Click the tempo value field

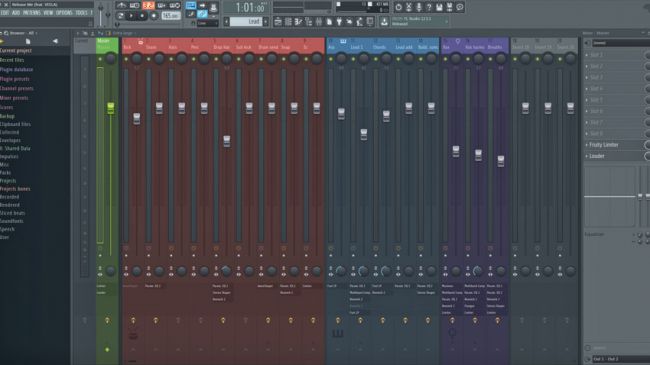tap(170, 16)
